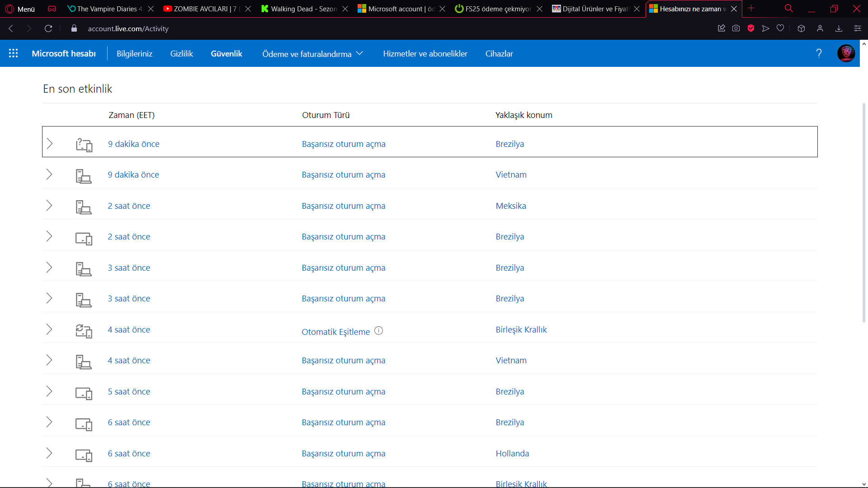Screen dimensions: 868x488
Task: Open the Microsoft apps launcher grid
Action: [13, 53]
